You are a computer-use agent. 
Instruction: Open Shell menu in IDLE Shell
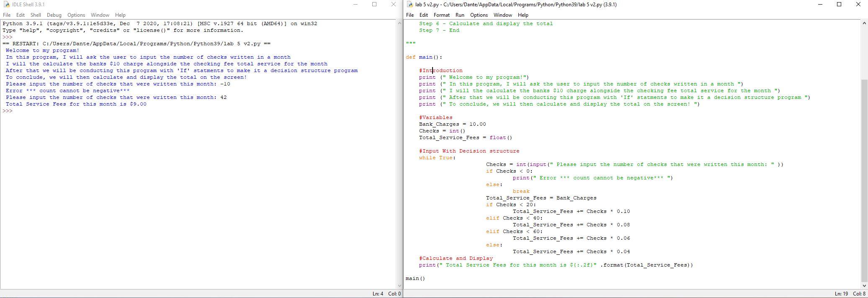tap(36, 15)
